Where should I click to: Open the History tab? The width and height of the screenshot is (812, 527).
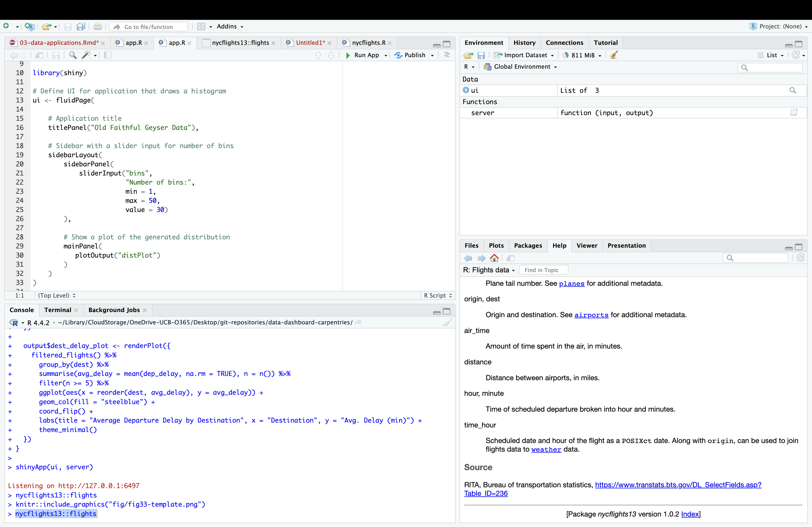[524, 43]
